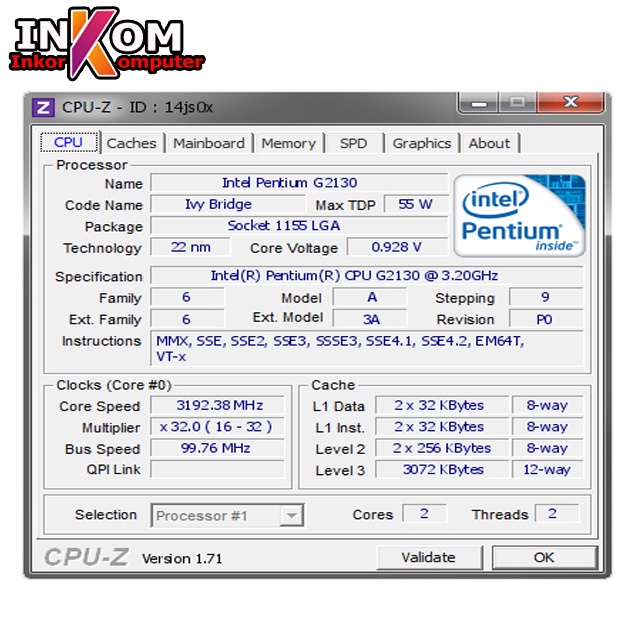The height and width of the screenshot is (640, 640).
Task: Click the Ext. Family value 6
Action: point(187,319)
